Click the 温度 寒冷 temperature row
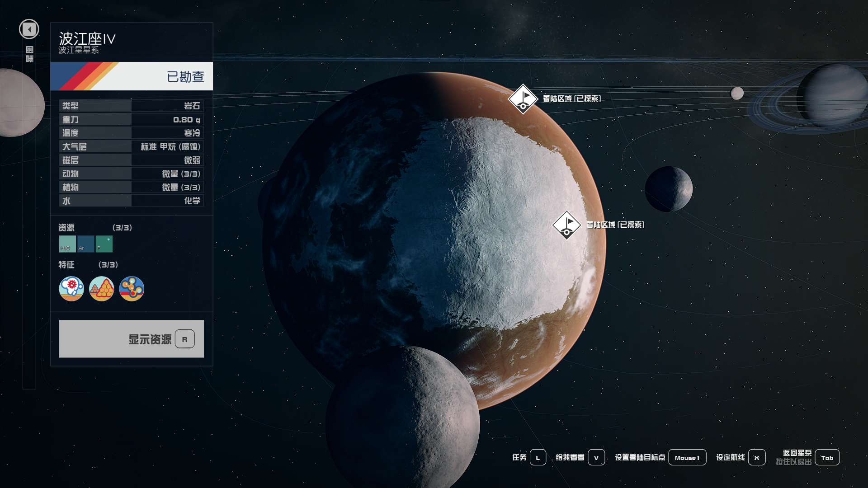 132,133
